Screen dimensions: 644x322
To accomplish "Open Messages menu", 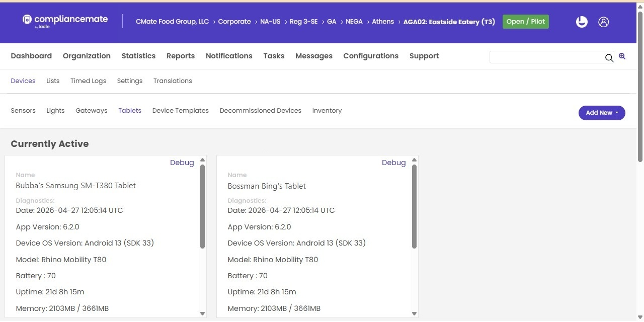I will [x=314, y=56].
